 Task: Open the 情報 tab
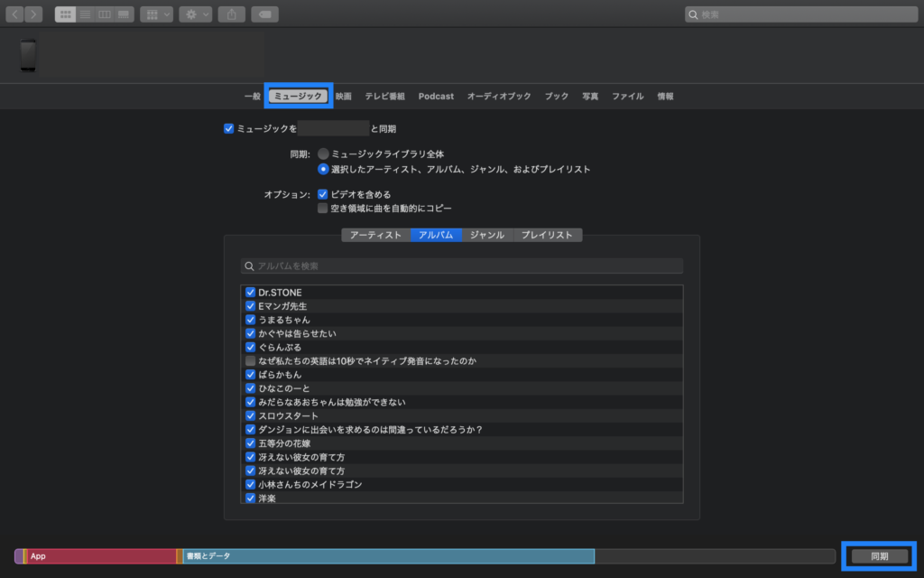(x=665, y=96)
